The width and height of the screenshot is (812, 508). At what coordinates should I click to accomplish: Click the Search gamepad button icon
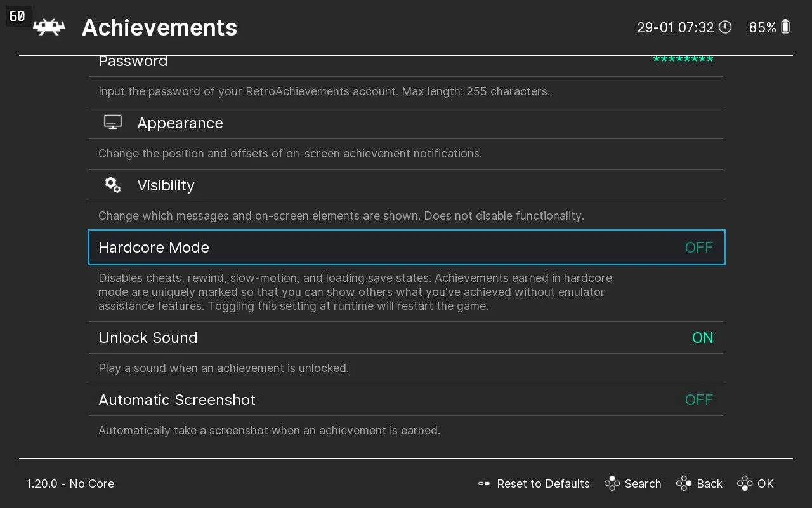612,484
